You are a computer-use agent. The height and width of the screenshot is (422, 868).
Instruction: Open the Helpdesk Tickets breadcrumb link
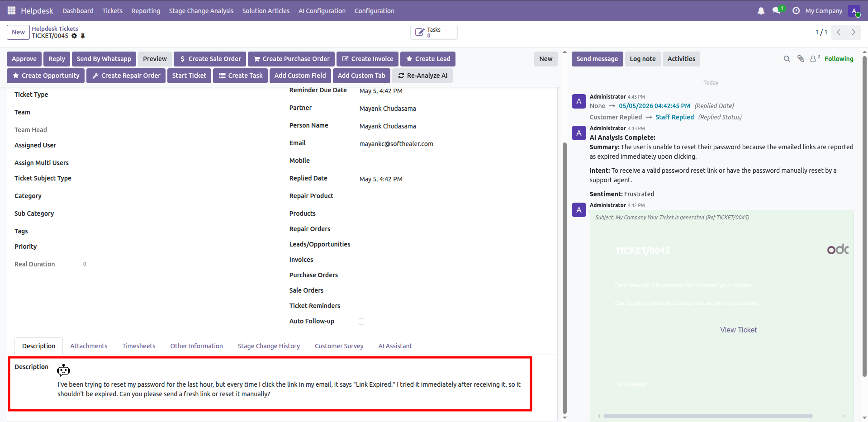click(x=55, y=28)
